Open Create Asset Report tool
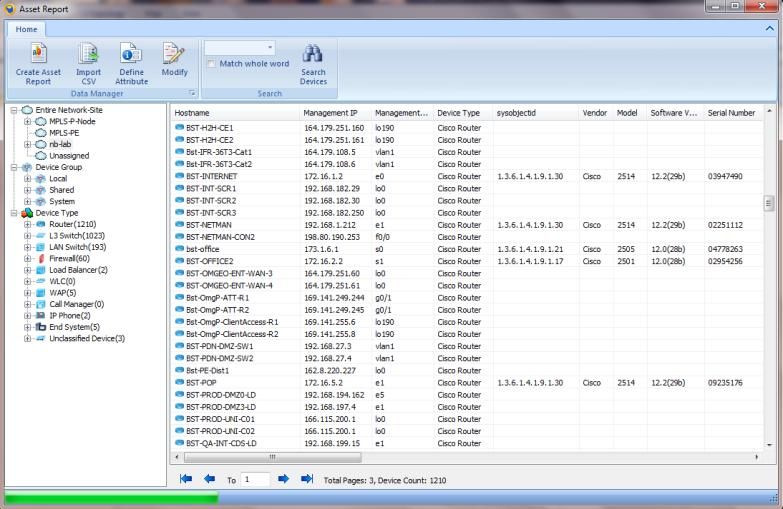 (x=38, y=64)
